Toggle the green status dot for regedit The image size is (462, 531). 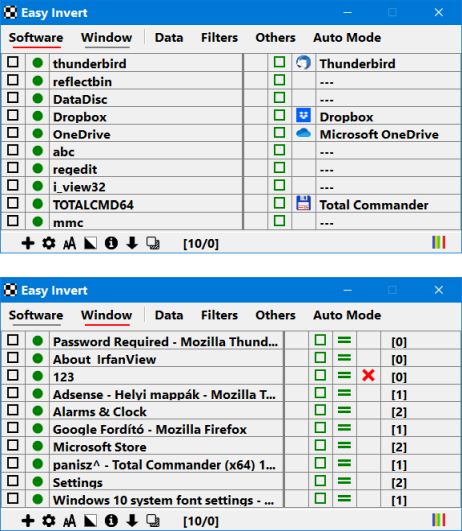pyautogui.click(x=38, y=168)
